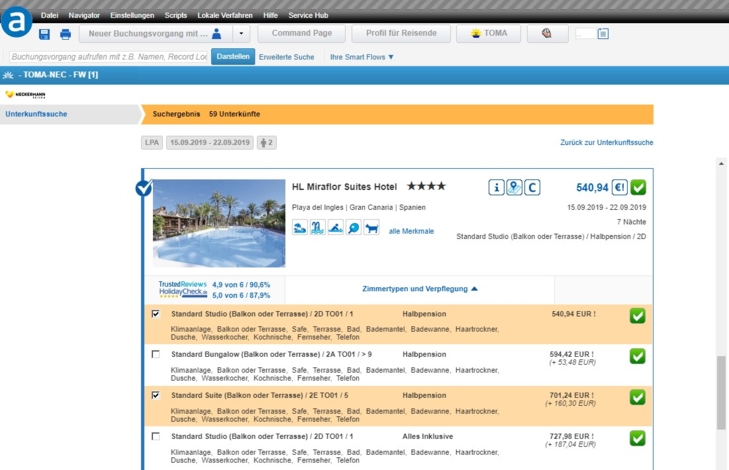Show hotel on map icon
729x470 pixels.
tap(514, 187)
